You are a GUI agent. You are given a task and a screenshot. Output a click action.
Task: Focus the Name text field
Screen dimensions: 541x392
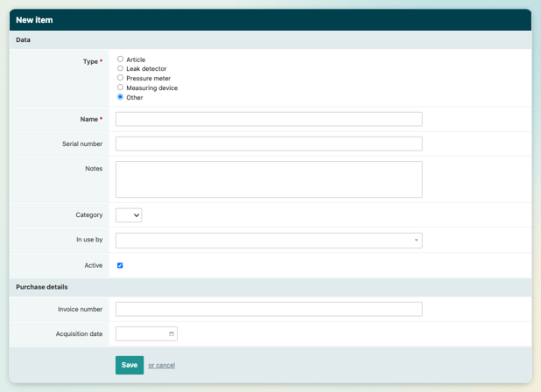pyautogui.click(x=269, y=119)
